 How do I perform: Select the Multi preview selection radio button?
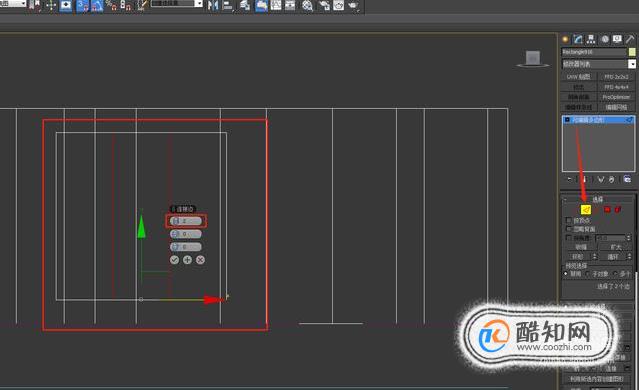click(x=615, y=274)
